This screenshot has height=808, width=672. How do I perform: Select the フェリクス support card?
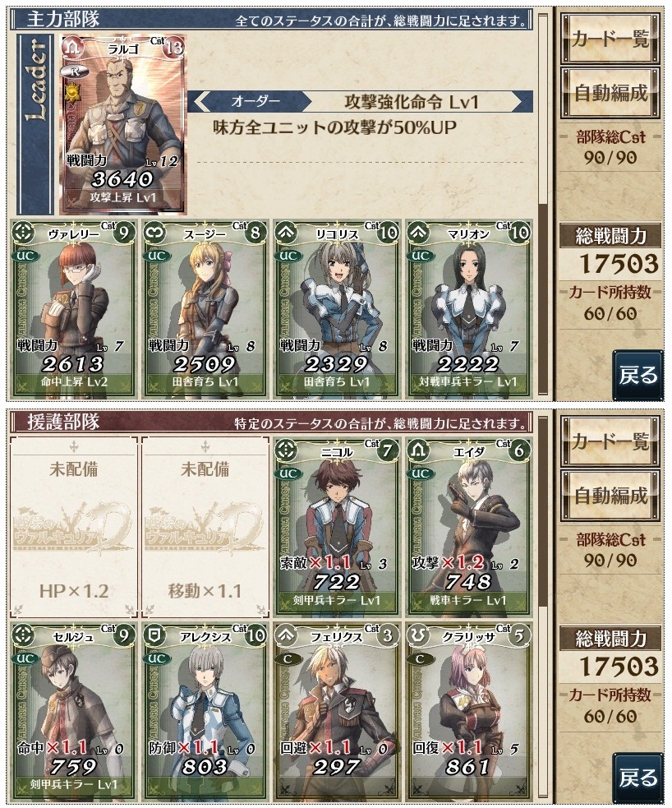pos(336,711)
